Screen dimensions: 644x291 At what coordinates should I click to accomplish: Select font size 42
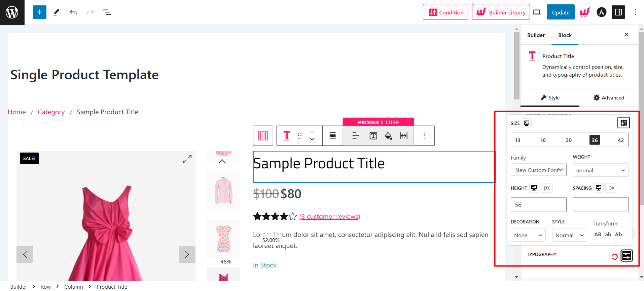coord(621,140)
